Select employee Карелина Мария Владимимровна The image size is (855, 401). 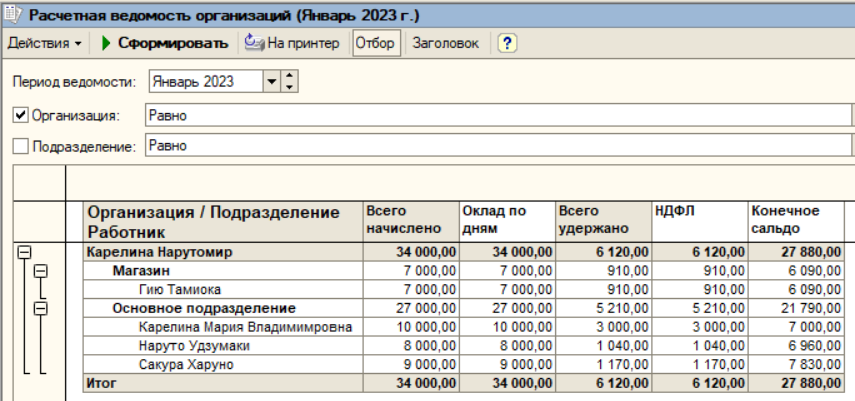tap(245, 327)
